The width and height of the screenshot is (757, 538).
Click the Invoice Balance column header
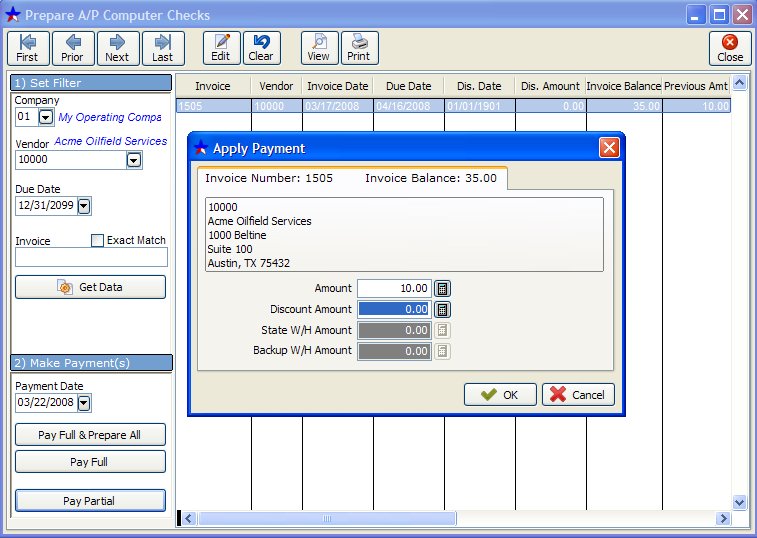tap(624, 86)
